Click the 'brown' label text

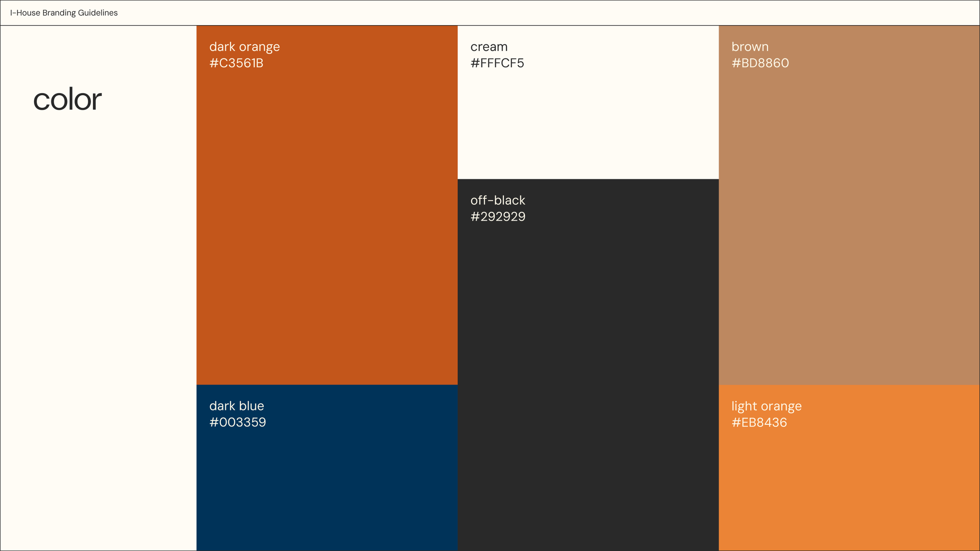tap(750, 47)
